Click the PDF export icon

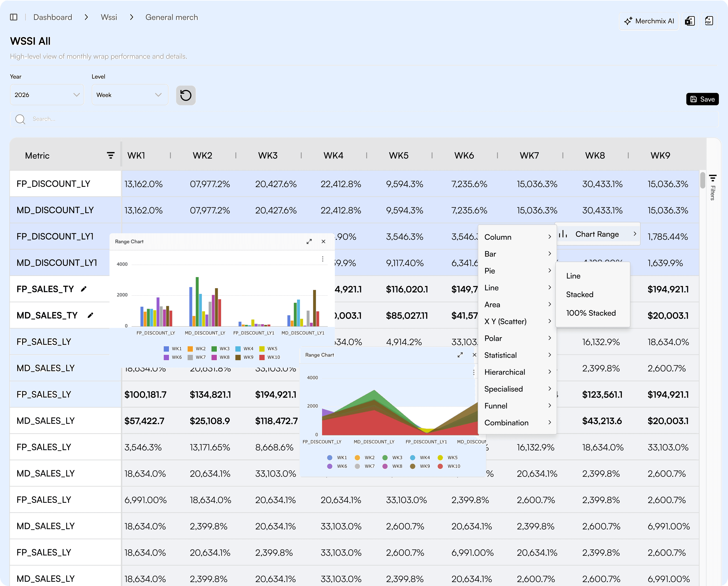tap(709, 21)
